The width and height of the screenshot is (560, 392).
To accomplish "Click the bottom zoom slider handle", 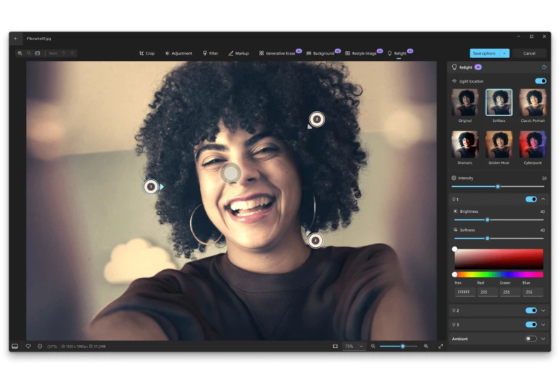I will tap(402, 346).
